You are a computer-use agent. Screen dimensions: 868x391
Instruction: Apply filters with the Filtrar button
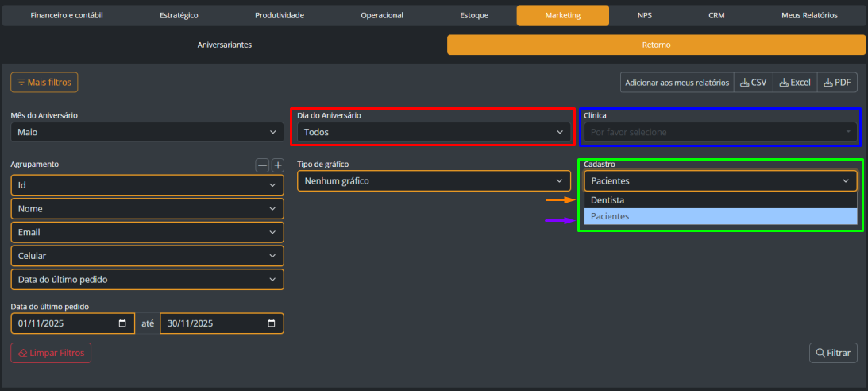point(833,353)
